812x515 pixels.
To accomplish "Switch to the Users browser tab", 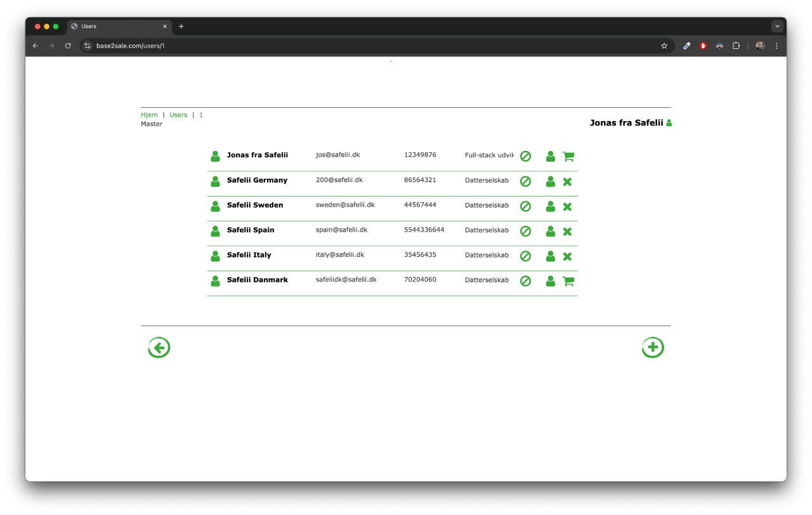I will click(117, 27).
